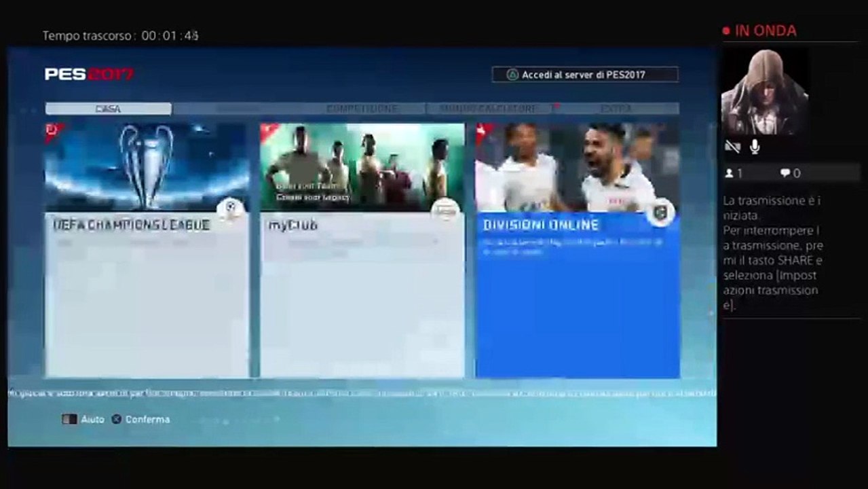Click the red corner flag on Divisioni Online card
Viewport: 868px width, 489px height.
click(483, 130)
